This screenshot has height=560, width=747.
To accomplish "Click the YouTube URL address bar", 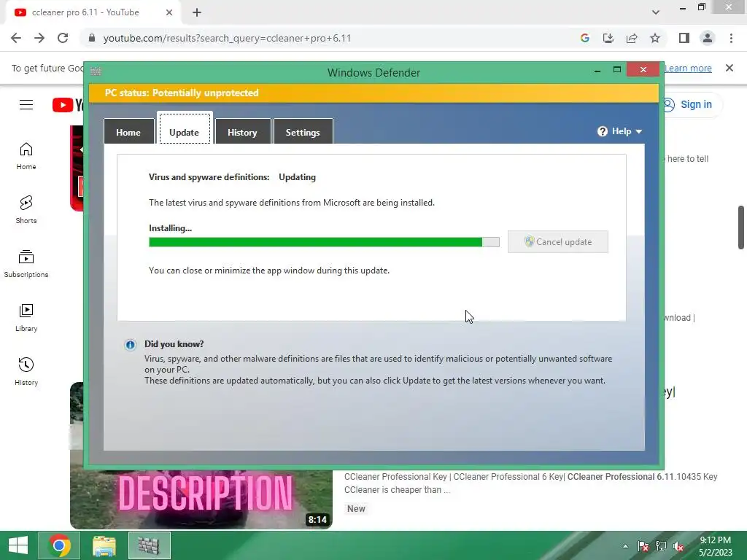I will click(329, 38).
